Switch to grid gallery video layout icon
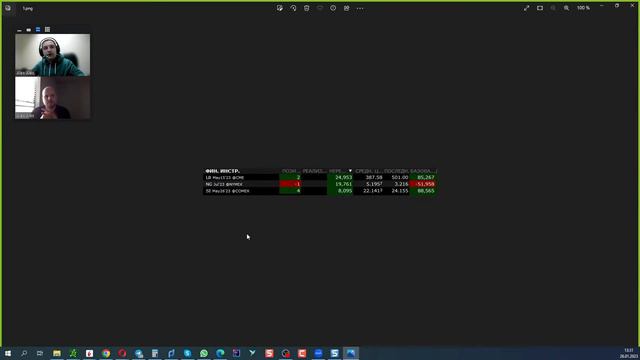This screenshot has width=640, height=360. [47, 29]
